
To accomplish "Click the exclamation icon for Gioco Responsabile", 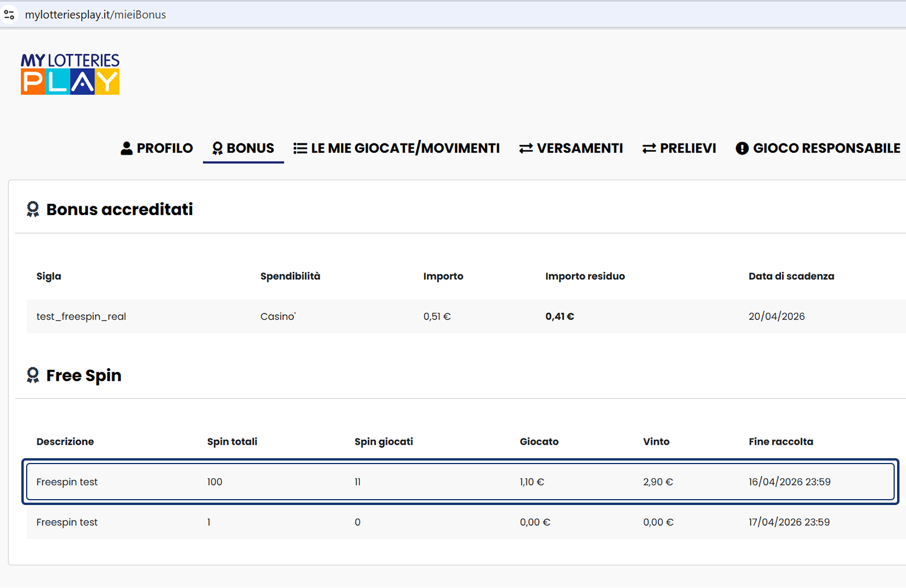I will click(742, 148).
